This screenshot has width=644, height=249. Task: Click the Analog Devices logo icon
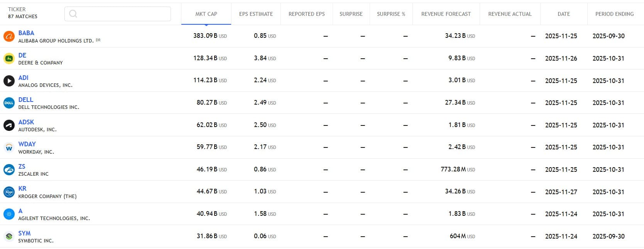(x=9, y=81)
